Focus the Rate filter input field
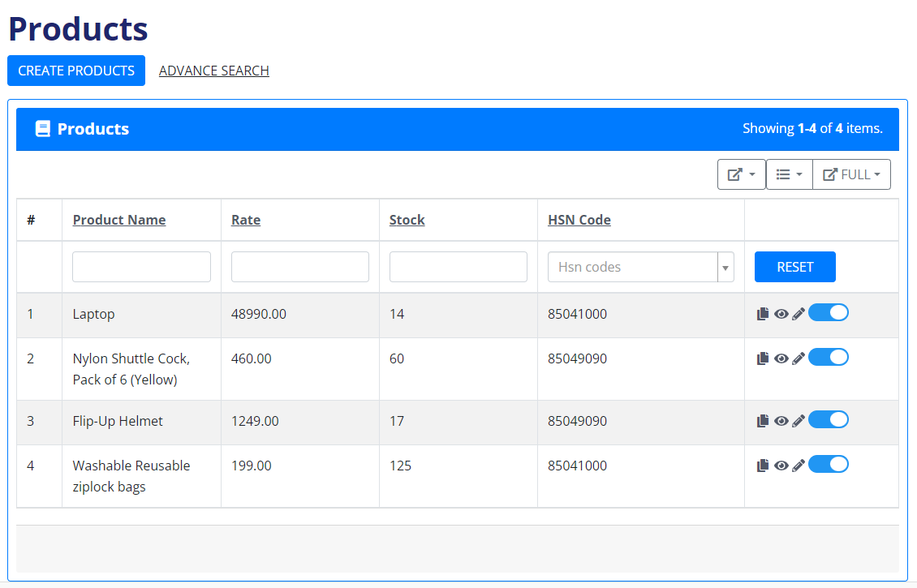The height and width of the screenshot is (588, 917). coord(300,267)
